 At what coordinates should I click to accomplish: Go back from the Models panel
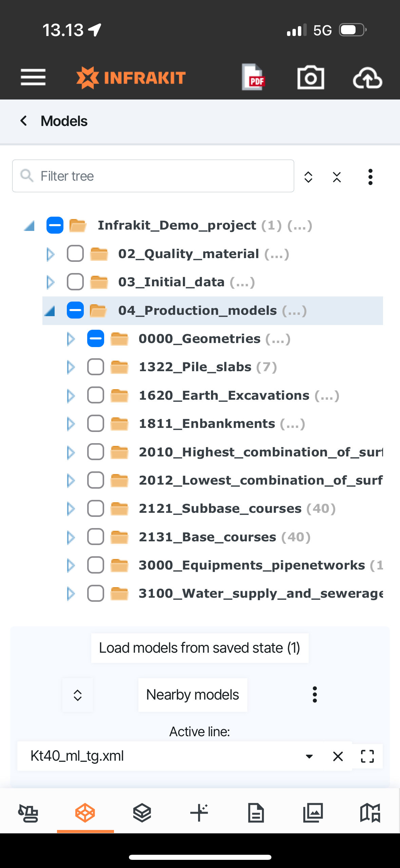tap(24, 121)
